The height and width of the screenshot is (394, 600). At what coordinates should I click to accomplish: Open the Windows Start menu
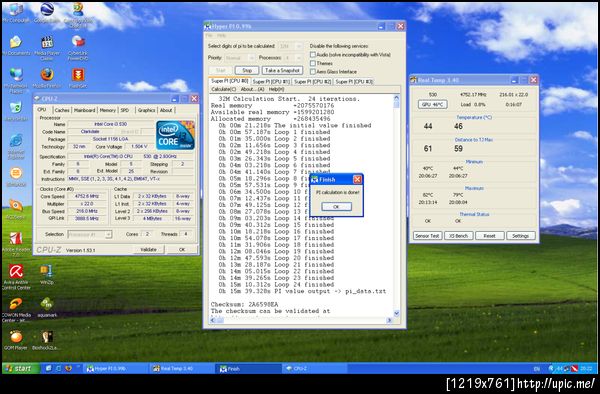coord(21,368)
